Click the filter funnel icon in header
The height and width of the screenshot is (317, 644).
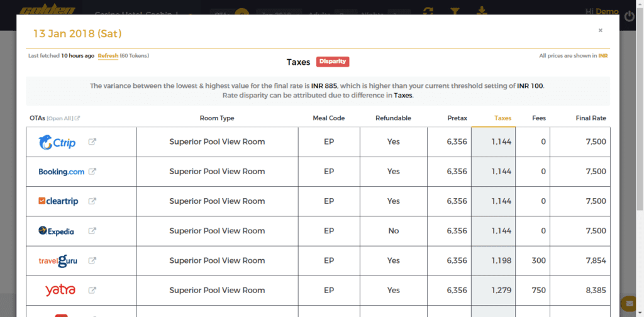pyautogui.click(x=457, y=11)
